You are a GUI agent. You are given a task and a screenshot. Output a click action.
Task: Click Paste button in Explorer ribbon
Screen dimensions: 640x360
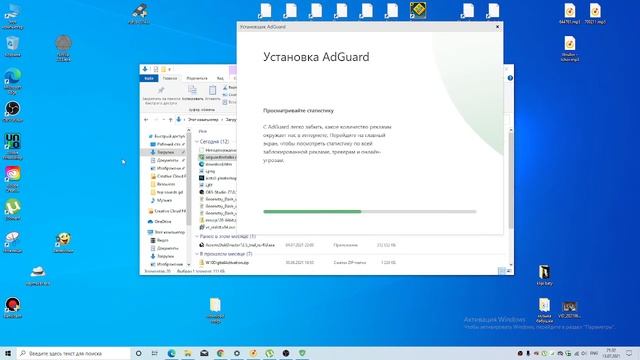(212, 93)
